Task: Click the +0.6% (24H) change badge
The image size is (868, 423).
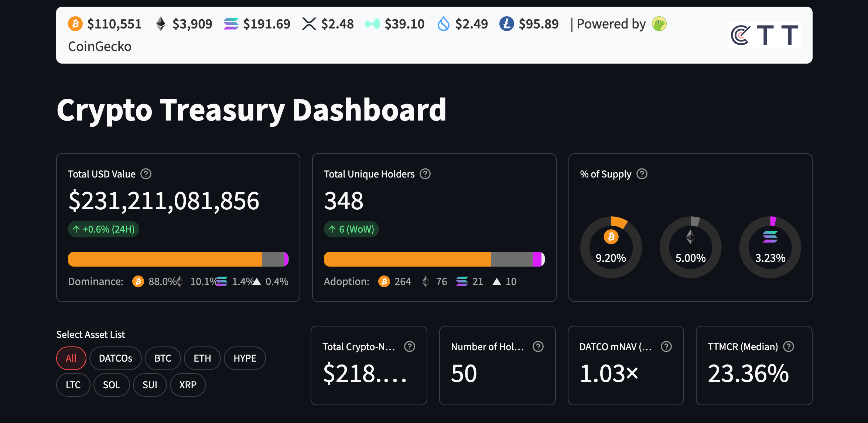Action: [x=104, y=229]
